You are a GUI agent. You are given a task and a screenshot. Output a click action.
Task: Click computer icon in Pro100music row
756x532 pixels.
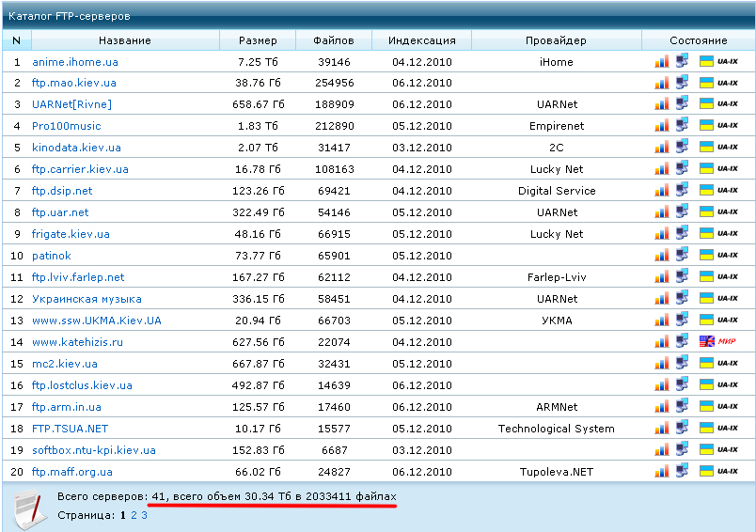tap(682, 125)
